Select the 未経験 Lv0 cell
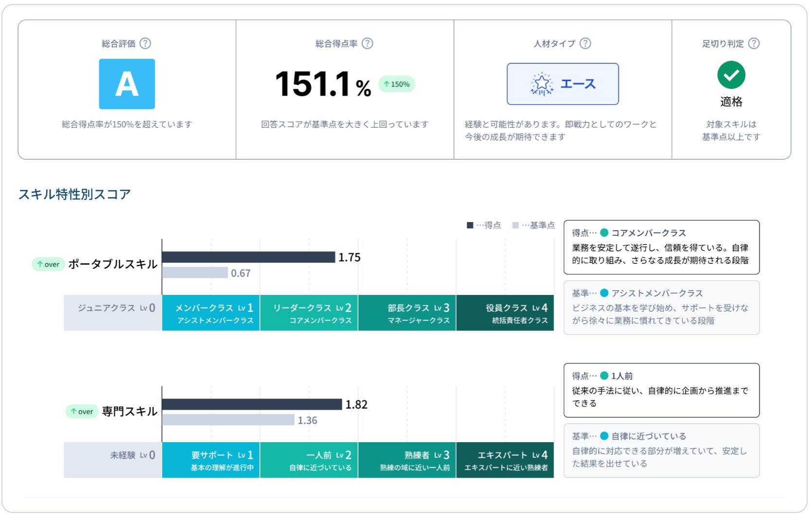The image size is (812, 518). click(113, 460)
